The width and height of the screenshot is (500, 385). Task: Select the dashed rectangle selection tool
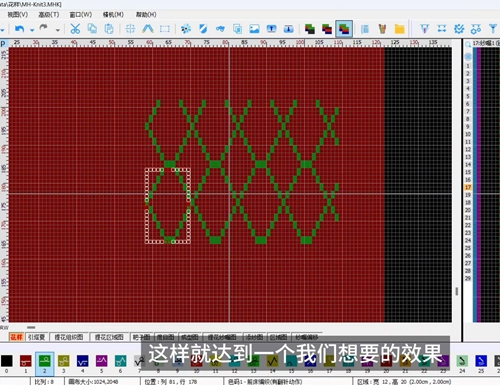(165, 29)
